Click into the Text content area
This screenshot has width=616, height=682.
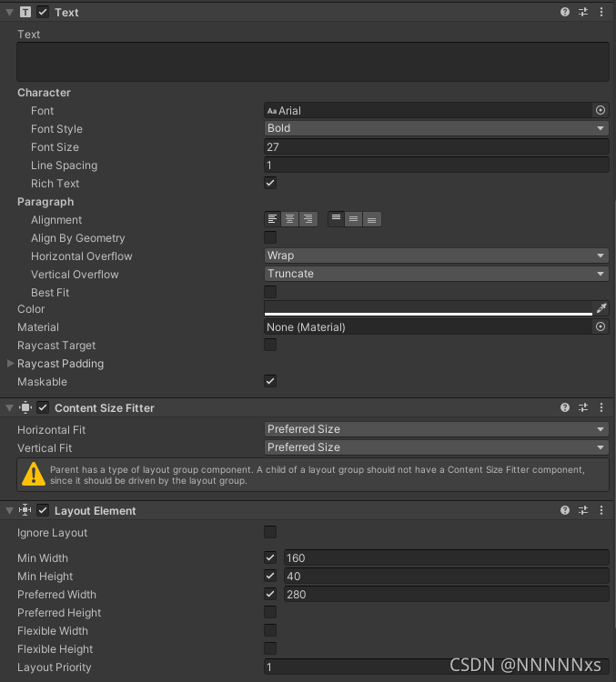click(x=313, y=62)
